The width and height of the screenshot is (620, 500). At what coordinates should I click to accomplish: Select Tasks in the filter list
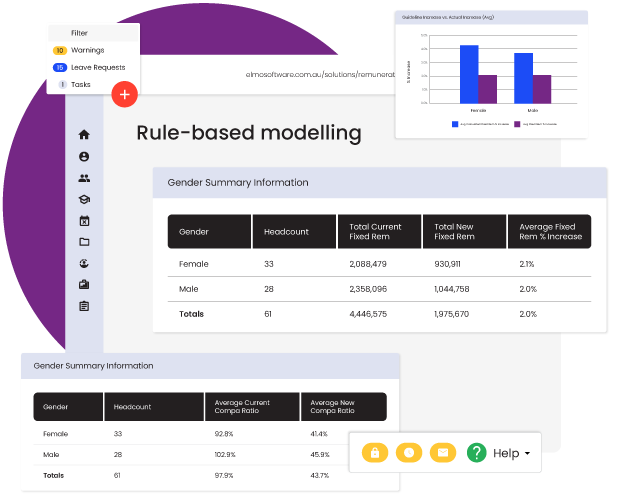pyautogui.click(x=81, y=85)
